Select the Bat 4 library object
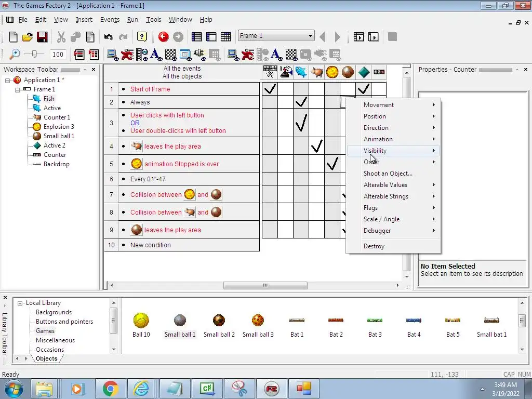The width and height of the screenshot is (532, 399). [x=414, y=325]
